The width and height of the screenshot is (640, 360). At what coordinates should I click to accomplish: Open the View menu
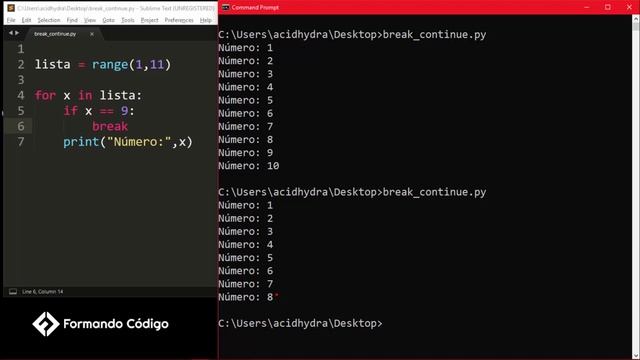tap(90, 20)
